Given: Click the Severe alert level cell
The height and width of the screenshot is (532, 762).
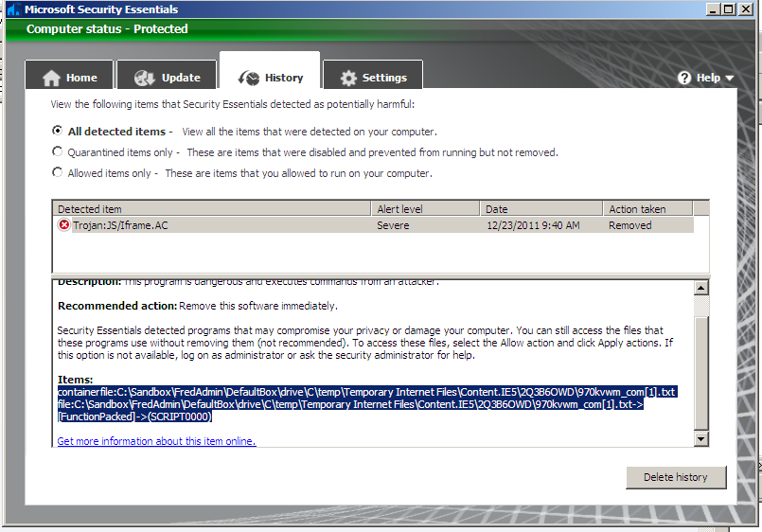Looking at the screenshot, I should coord(393,225).
